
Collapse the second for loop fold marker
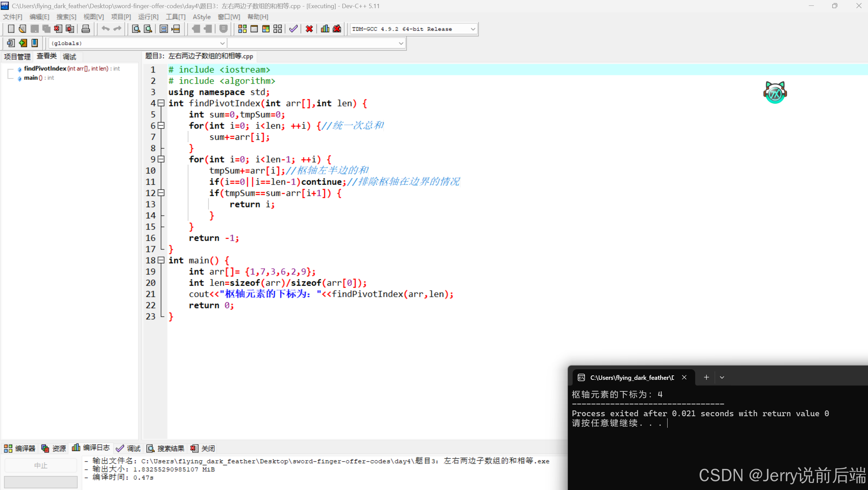[161, 159]
